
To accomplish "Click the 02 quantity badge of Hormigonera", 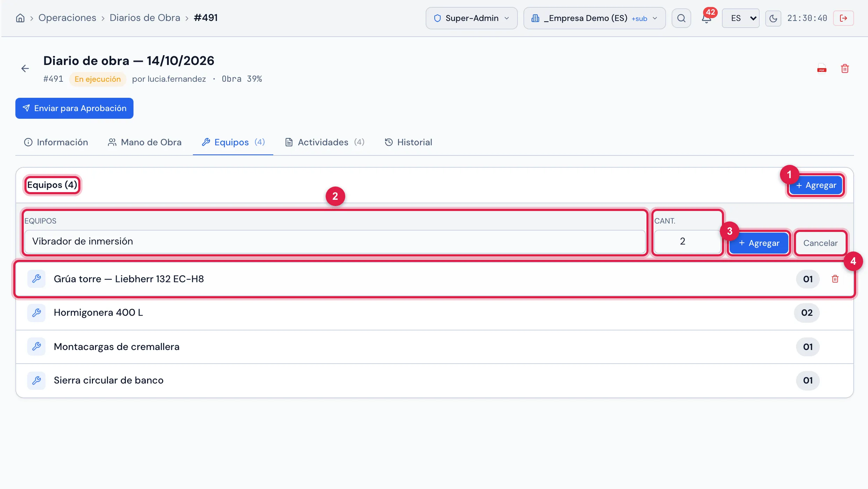I will click(807, 313).
